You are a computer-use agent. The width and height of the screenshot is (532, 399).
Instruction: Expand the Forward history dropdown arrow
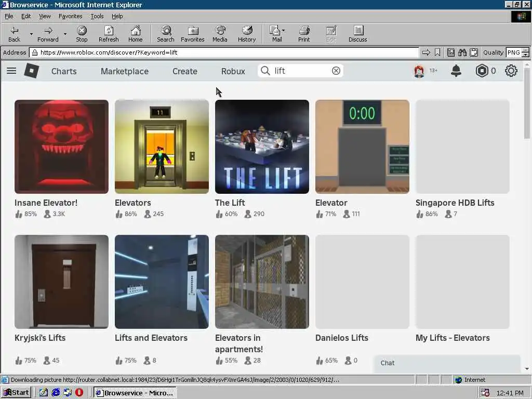(x=65, y=34)
